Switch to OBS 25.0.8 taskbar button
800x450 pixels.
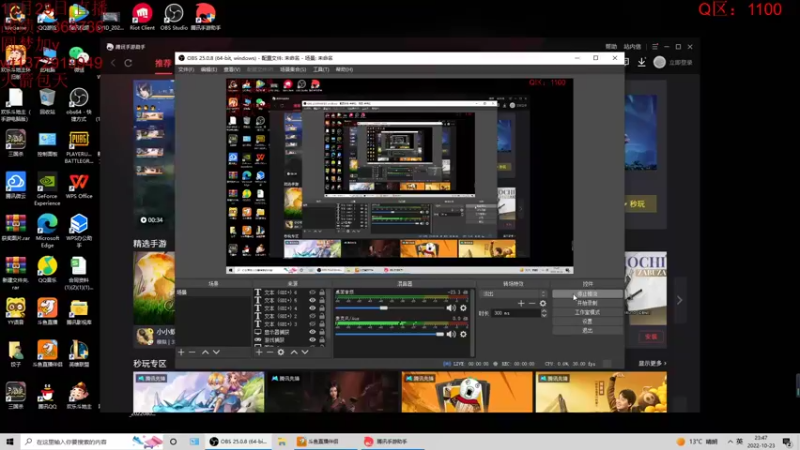click(x=239, y=441)
